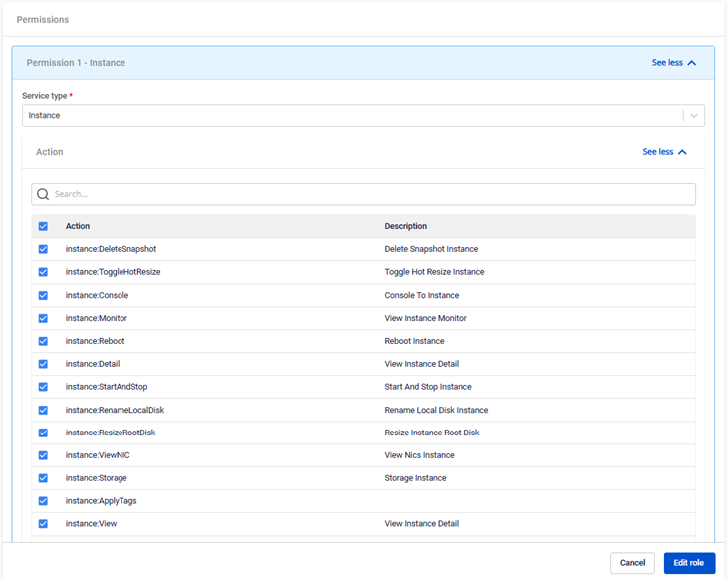Focus the action Search input field

coord(368,194)
